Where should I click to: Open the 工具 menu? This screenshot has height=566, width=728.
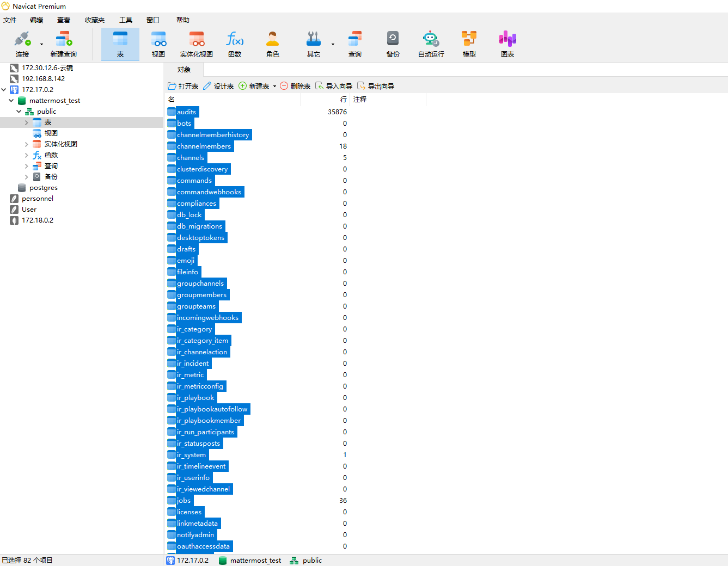pos(126,20)
